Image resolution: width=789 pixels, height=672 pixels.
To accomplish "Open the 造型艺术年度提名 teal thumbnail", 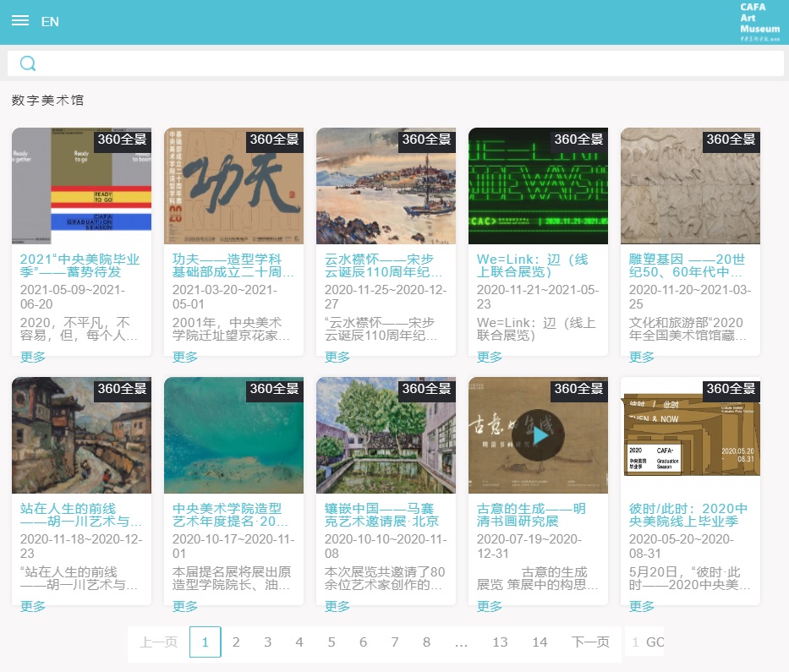I will [233, 435].
